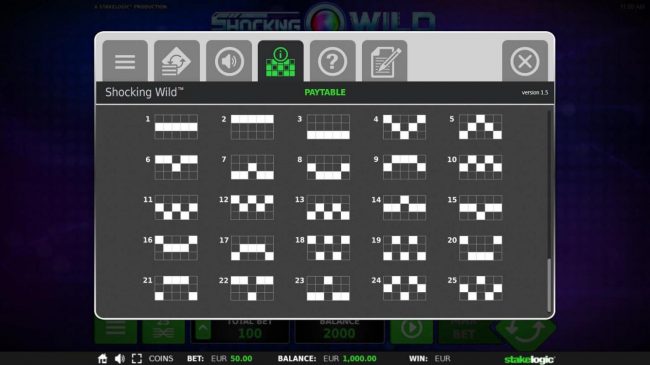Select payline 6 diagram
Viewport: 650px width, 365px height.
pyautogui.click(x=176, y=167)
